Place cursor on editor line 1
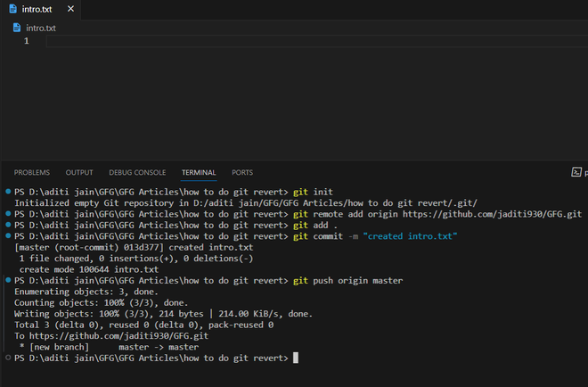The width and height of the screenshot is (588, 387). pos(267,41)
